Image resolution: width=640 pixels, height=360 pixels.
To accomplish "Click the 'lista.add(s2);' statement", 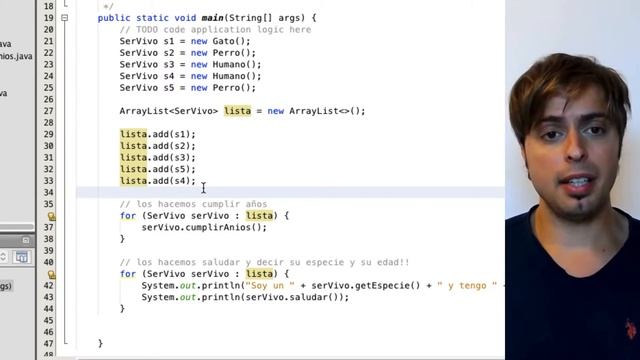I will click(158, 146).
